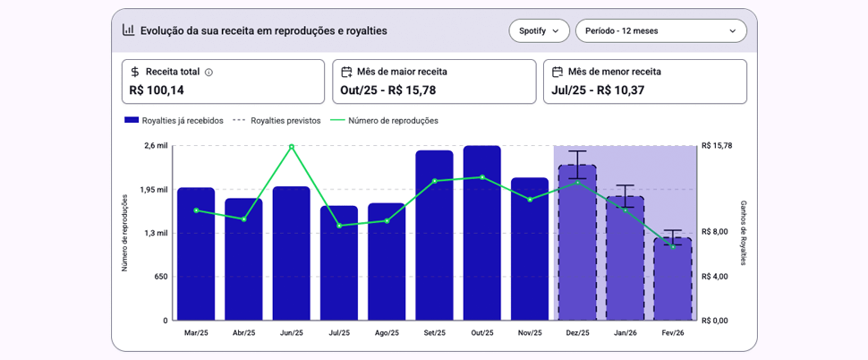The height and width of the screenshot is (360, 868).
Task: Select the Out/25 bar in the chart
Action: [482, 233]
